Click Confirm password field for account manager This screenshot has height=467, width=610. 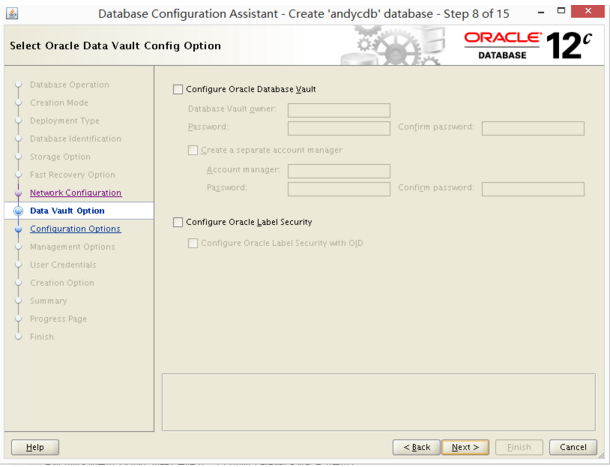[533, 189]
